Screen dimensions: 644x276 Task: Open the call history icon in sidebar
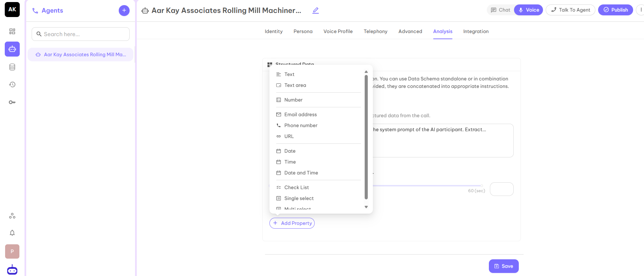tap(12, 85)
